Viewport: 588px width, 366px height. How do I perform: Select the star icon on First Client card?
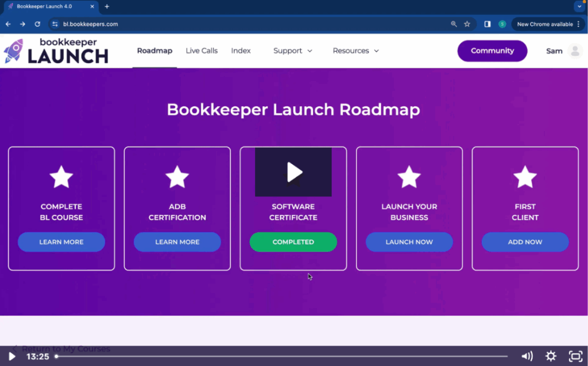pos(524,177)
